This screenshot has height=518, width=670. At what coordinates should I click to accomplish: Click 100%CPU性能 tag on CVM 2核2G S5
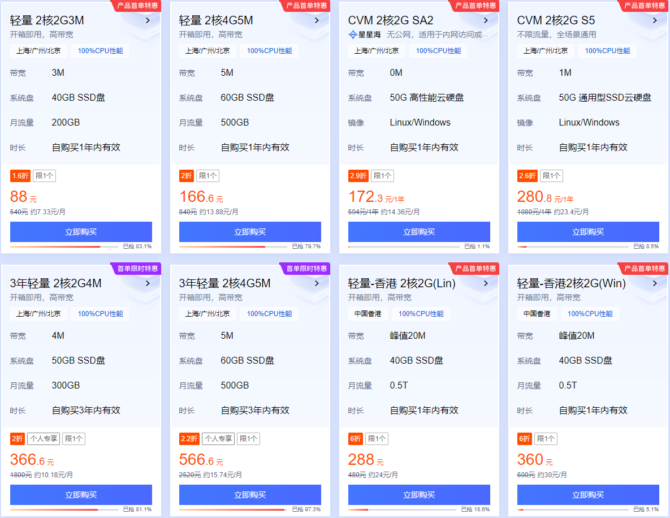(x=607, y=50)
